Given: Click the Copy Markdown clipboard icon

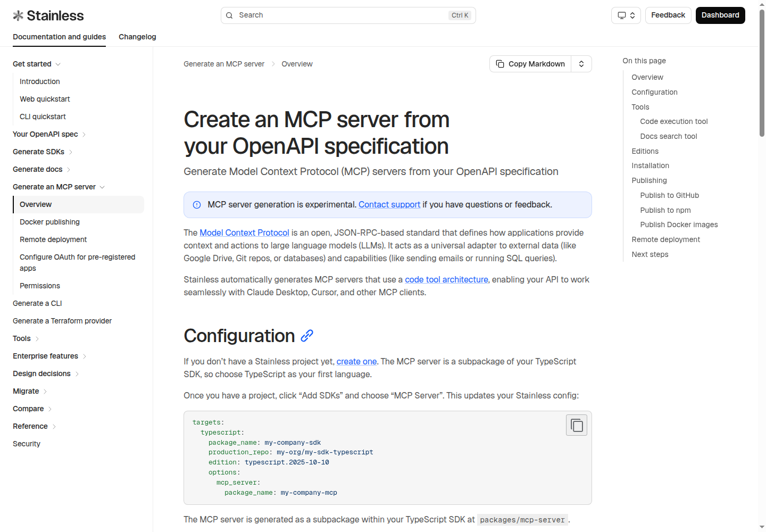Looking at the screenshot, I should pyautogui.click(x=500, y=64).
